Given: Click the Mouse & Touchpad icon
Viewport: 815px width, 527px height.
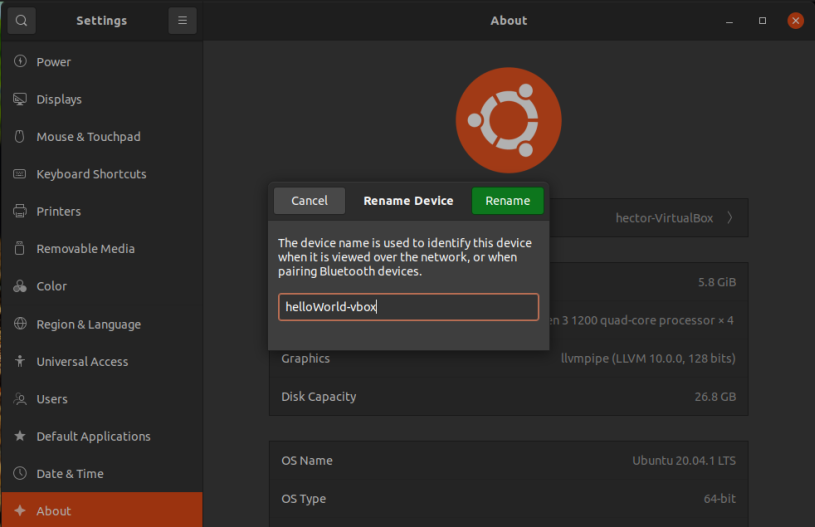Looking at the screenshot, I should 20,137.
